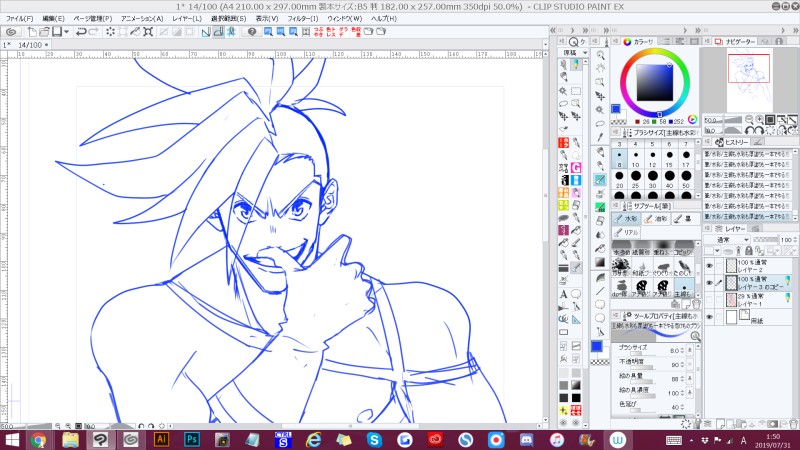Click the Photoshop icon in the taskbar
Screen dimensions: 800x450
click(190, 439)
